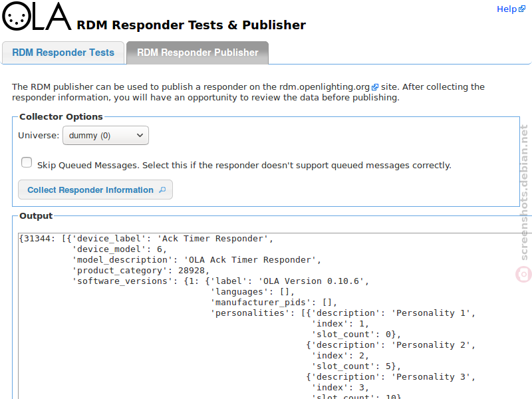Select the RDM Responder Publisher tab
532x399 pixels.
click(x=198, y=53)
